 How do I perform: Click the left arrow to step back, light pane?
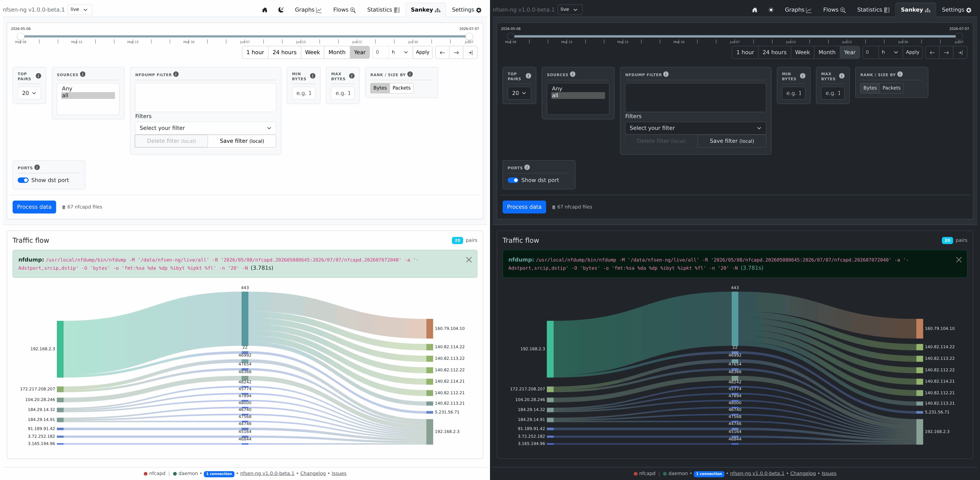point(442,52)
